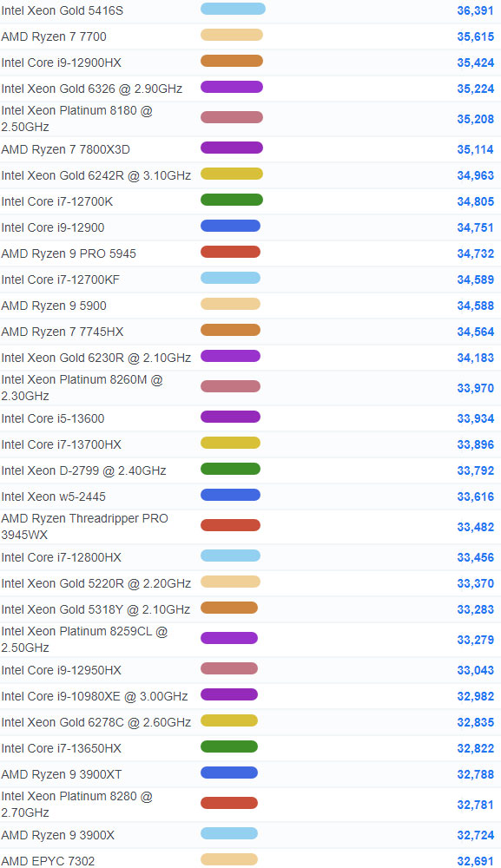Click AMD Ryzen 9 3900XT name
This screenshot has height=868, width=501.
point(62,774)
